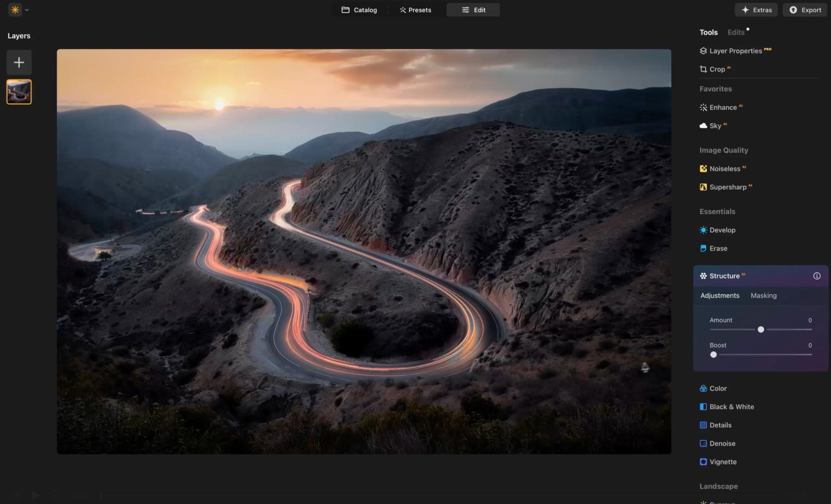The width and height of the screenshot is (831, 504).
Task: Expand the Details tool
Action: tap(715, 425)
